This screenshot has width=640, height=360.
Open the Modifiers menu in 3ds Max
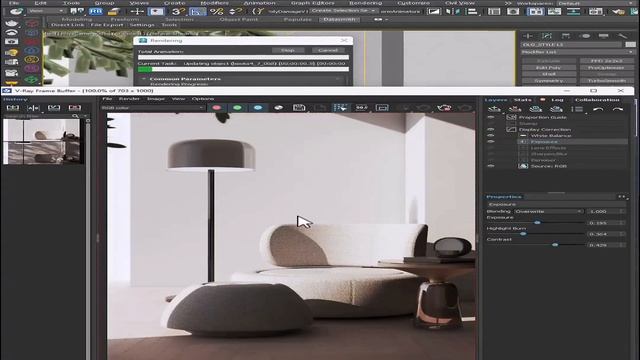point(214,3)
